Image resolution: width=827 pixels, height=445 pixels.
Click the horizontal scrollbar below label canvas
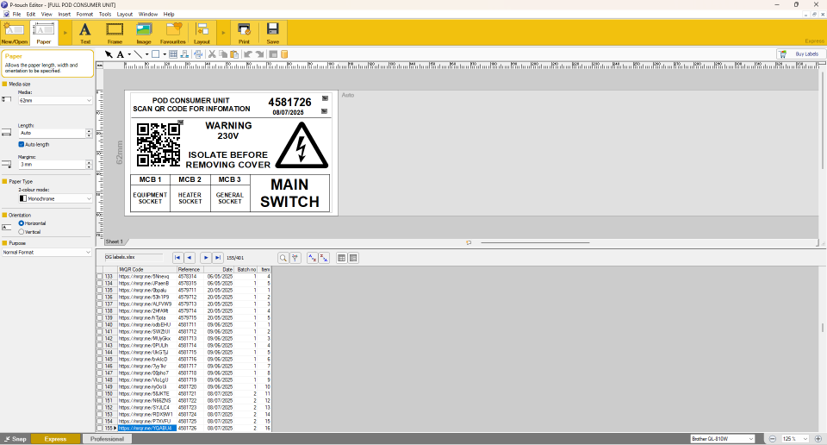(535, 243)
